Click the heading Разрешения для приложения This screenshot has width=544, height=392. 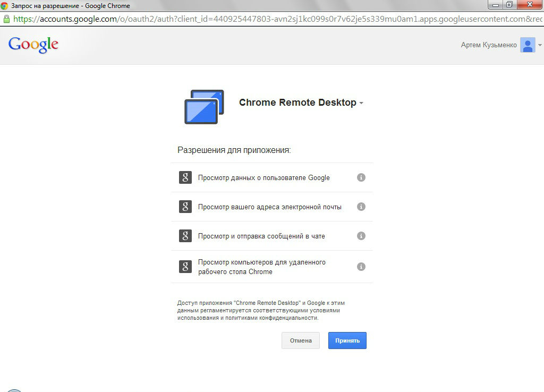(x=234, y=150)
